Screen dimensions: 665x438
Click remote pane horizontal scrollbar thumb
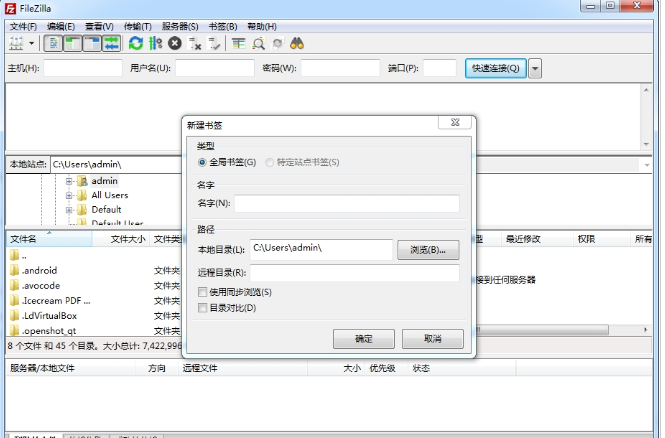[x=542, y=329]
